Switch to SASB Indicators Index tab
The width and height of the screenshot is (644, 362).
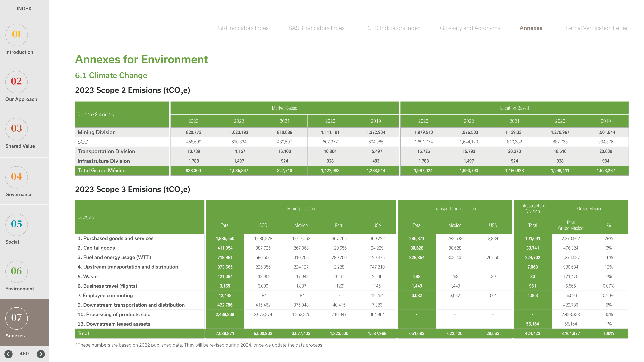click(x=317, y=28)
